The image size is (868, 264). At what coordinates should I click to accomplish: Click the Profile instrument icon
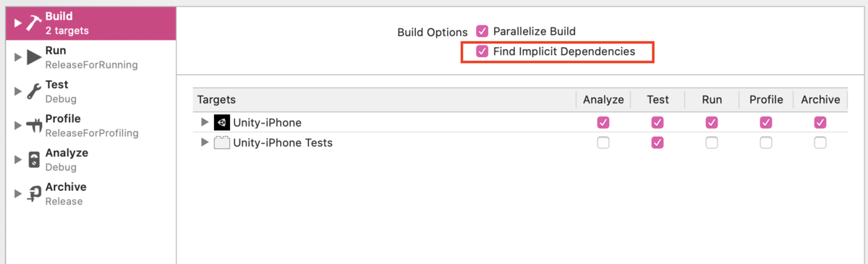(x=34, y=126)
